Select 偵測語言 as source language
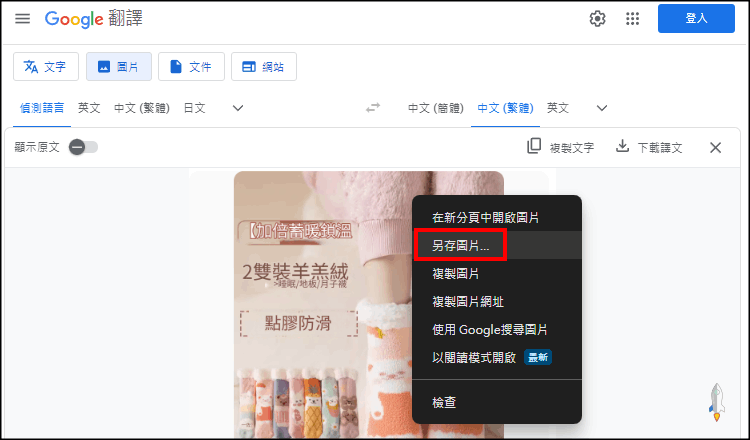 point(42,108)
